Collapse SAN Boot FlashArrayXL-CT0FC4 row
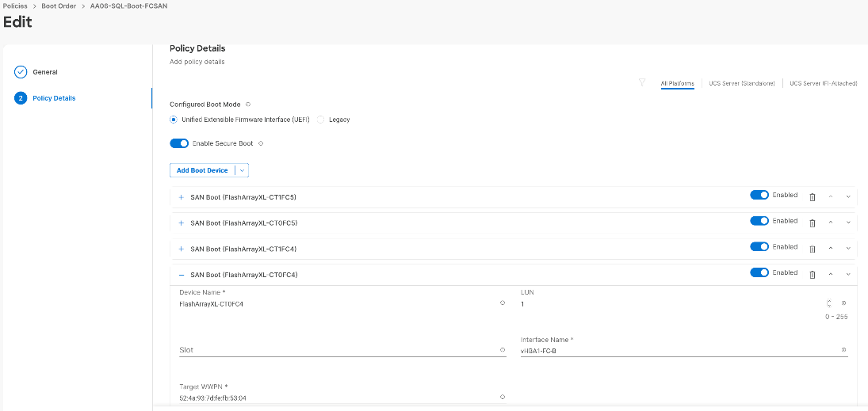The width and height of the screenshot is (868, 411). (x=181, y=274)
